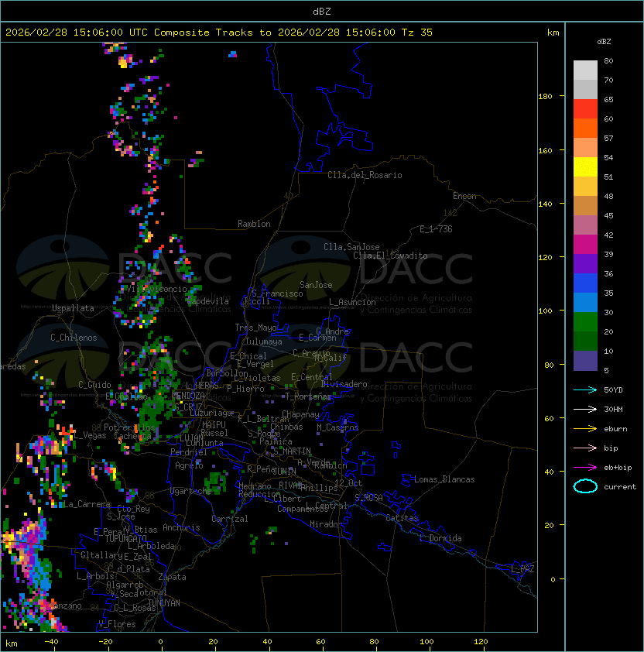
Task: Click the 'current' legend label
Action: 620,487
